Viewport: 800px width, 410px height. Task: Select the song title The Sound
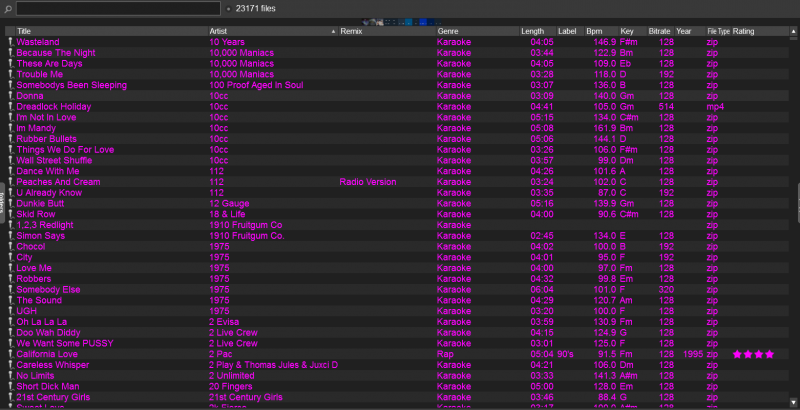(39, 300)
